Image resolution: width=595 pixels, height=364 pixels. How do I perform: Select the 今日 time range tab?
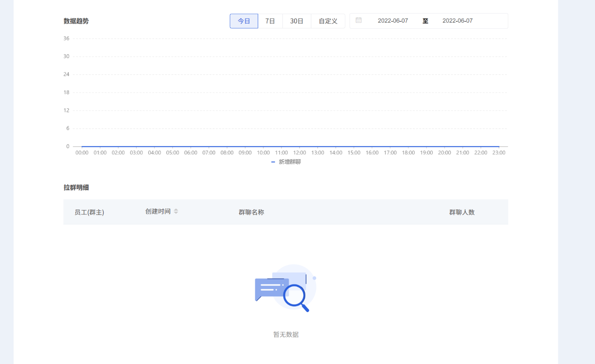pos(244,21)
